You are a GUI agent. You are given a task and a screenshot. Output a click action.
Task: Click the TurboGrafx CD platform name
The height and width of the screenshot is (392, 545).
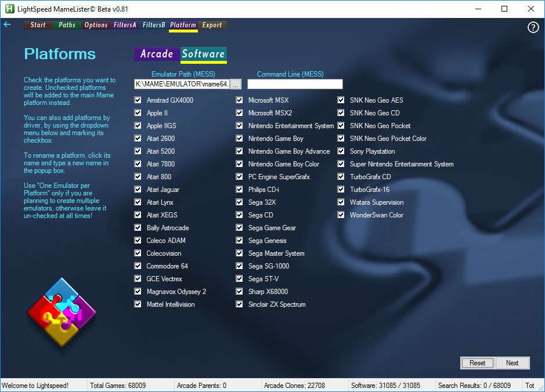click(370, 177)
